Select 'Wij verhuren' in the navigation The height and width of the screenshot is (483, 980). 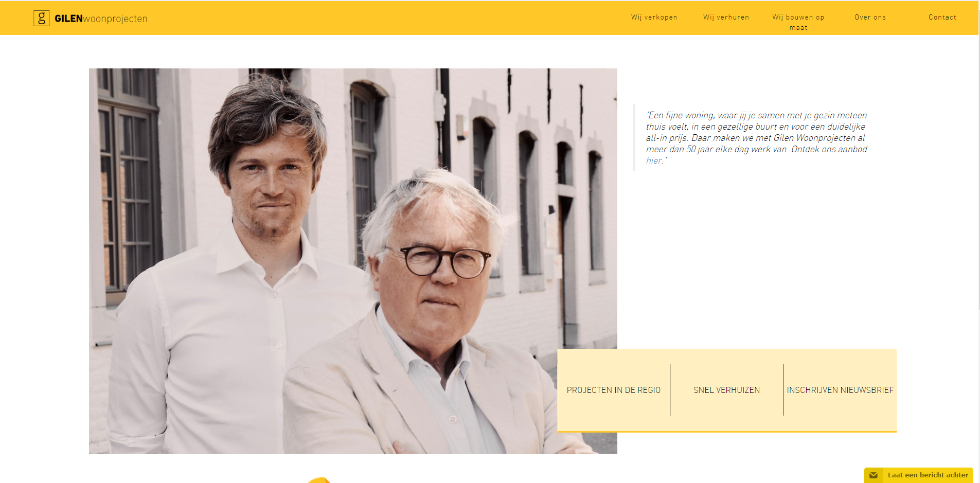click(726, 17)
